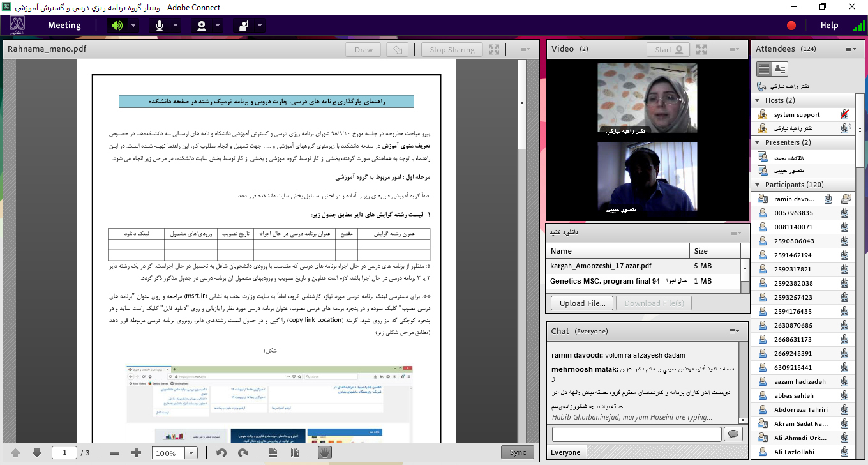The height and width of the screenshot is (465, 868).
Task: Zoom in with the plus icon
Action: (136, 453)
